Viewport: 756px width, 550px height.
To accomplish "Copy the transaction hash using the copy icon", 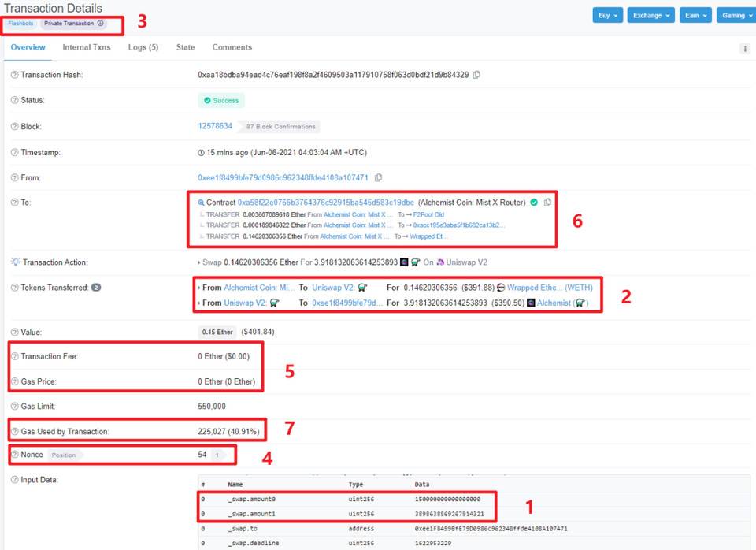I will [477, 75].
